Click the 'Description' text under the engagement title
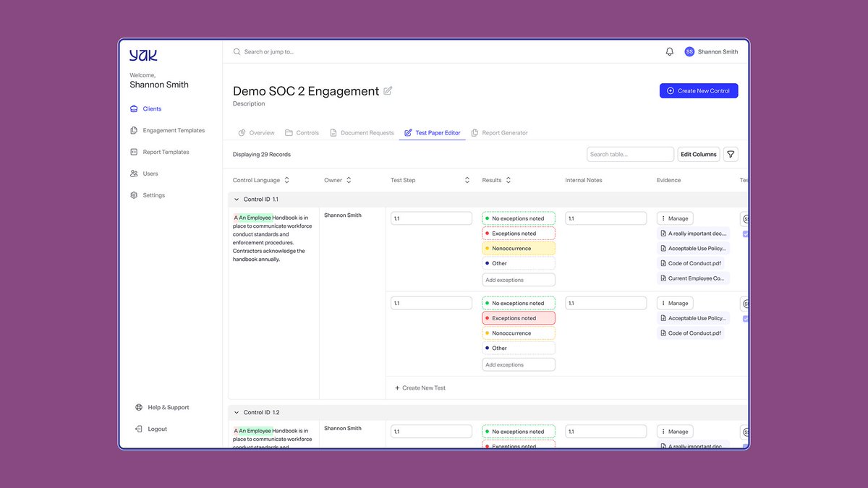The height and width of the screenshot is (488, 868). (249, 104)
